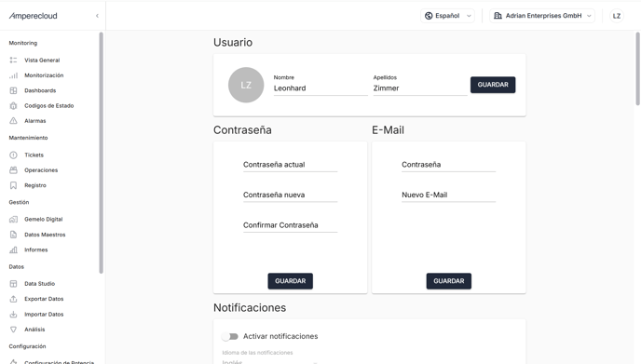Click the Tickets circle icon
This screenshot has width=641, height=364.
pyautogui.click(x=13, y=155)
